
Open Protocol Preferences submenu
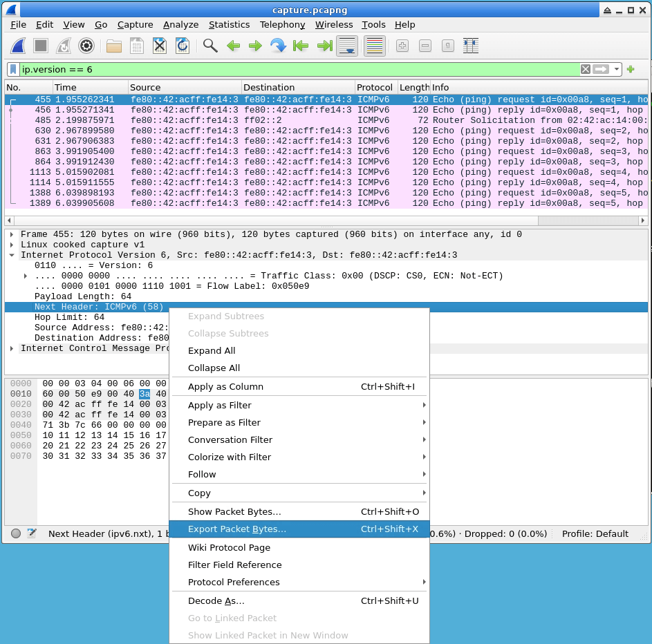(299, 582)
